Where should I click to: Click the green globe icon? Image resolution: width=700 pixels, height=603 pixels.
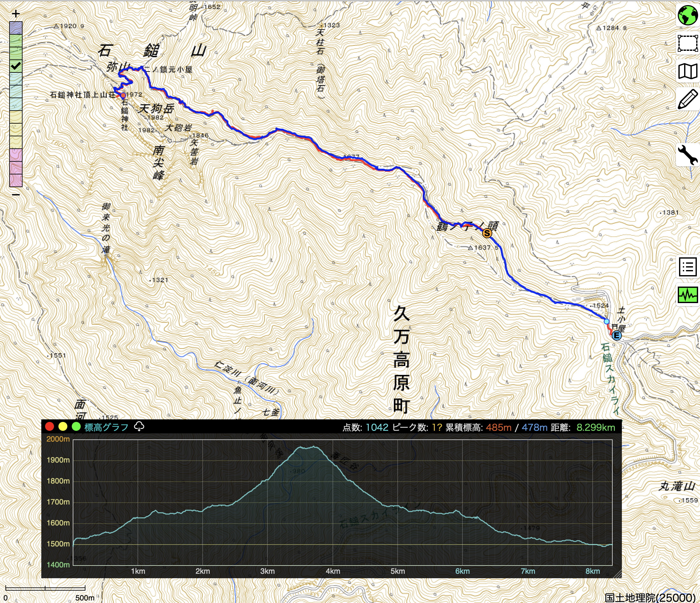pyautogui.click(x=688, y=15)
